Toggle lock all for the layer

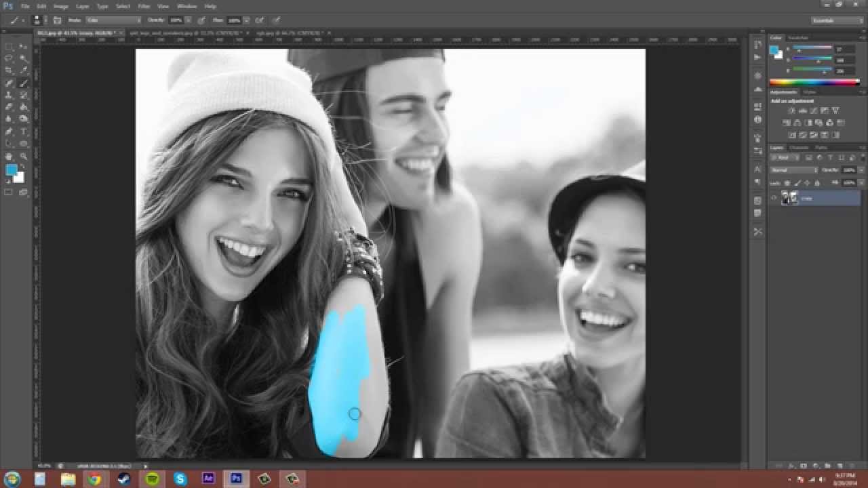tap(816, 183)
